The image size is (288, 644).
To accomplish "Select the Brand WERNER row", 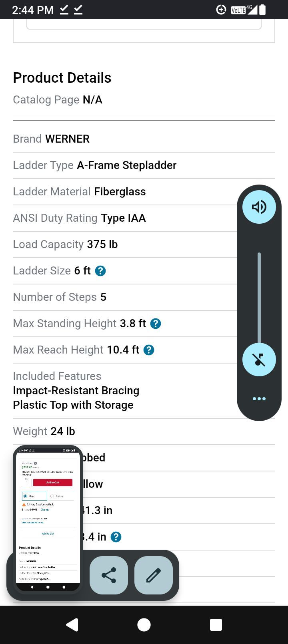I will (x=144, y=139).
